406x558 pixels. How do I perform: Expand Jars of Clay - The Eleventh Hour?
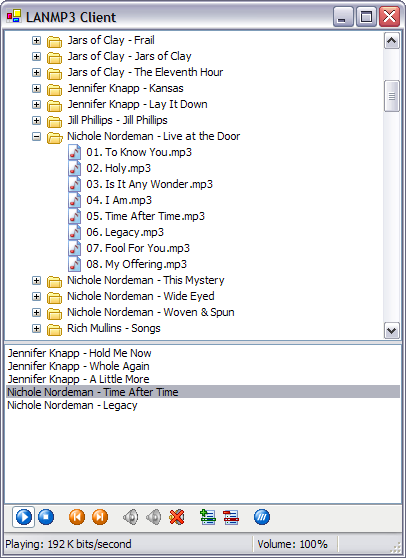coord(36,72)
